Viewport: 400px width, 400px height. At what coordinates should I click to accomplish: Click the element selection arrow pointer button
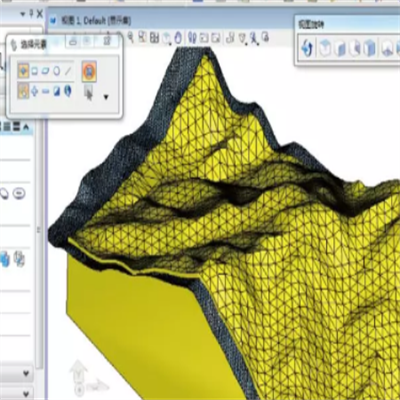[x=88, y=92]
